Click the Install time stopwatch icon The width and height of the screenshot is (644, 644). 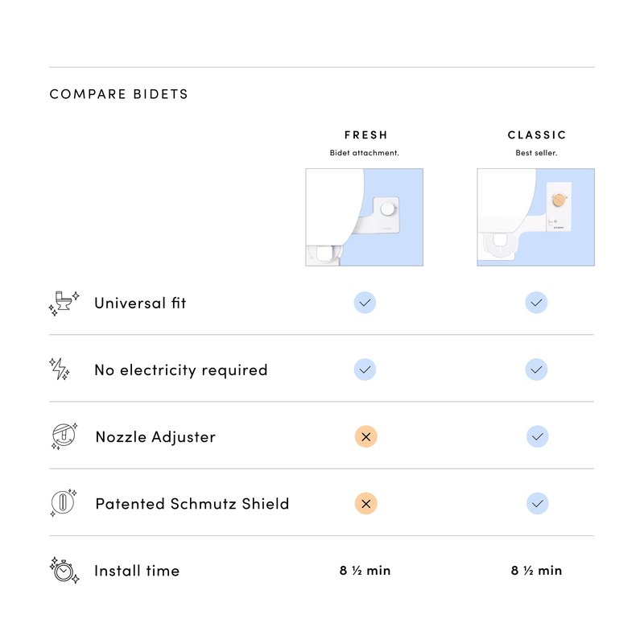[x=64, y=570]
